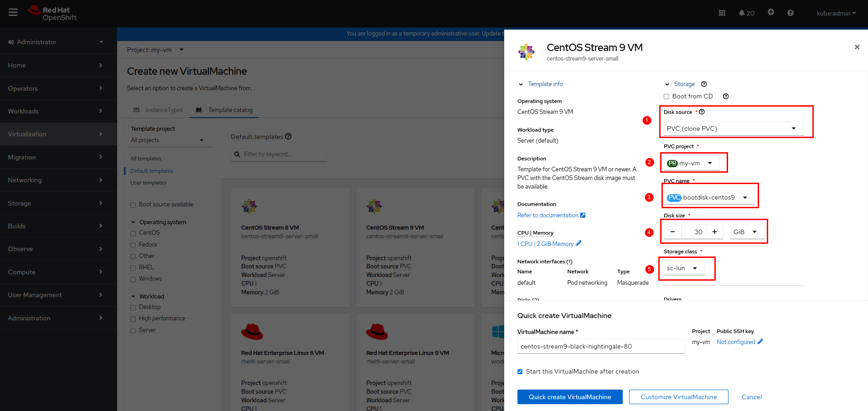Image resolution: width=868 pixels, height=411 pixels.
Task: Click CentOS Stream 8 VM card logo
Action: coord(249,206)
